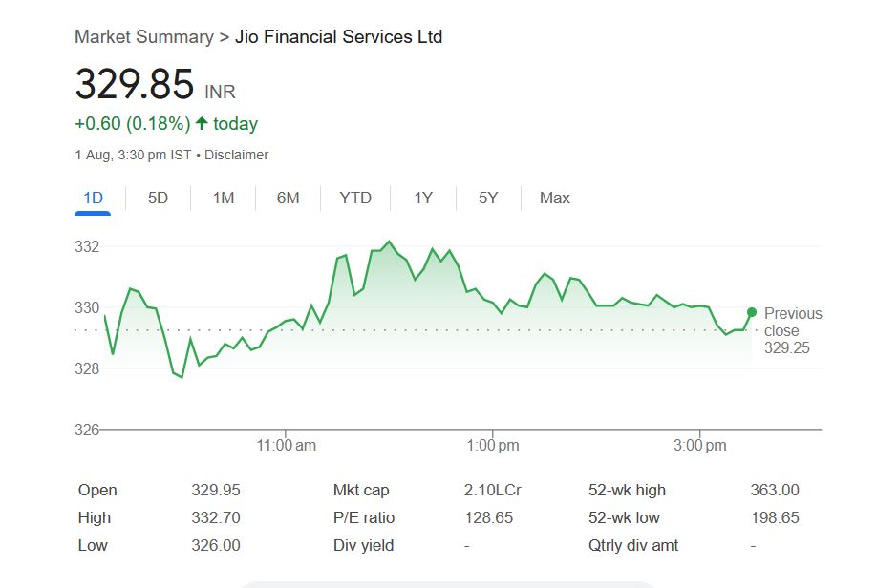Click the chart peak near 332
Screen dimensions: 877x588
pos(389,241)
